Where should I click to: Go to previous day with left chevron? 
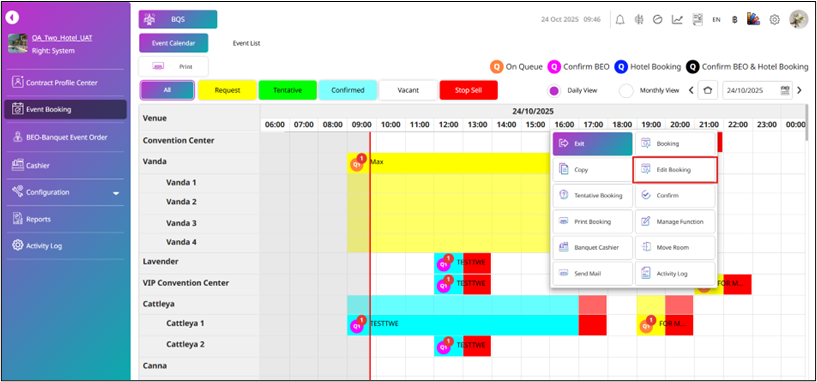(691, 90)
